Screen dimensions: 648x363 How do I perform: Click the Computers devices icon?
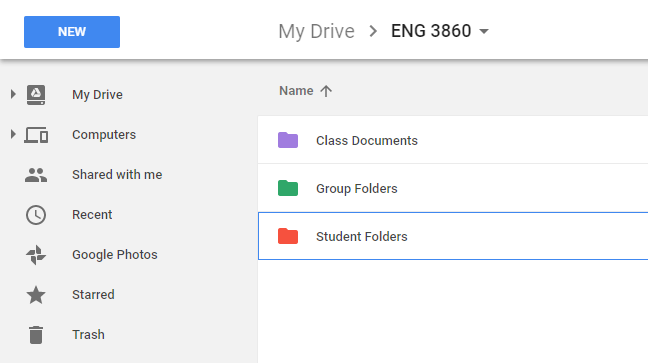coord(36,135)
